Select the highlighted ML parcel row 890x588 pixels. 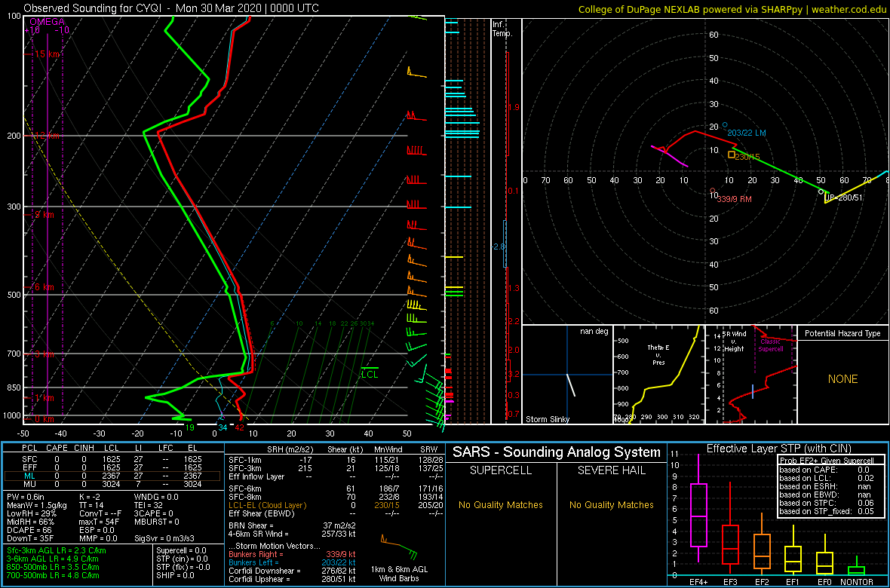coord(112,476)
